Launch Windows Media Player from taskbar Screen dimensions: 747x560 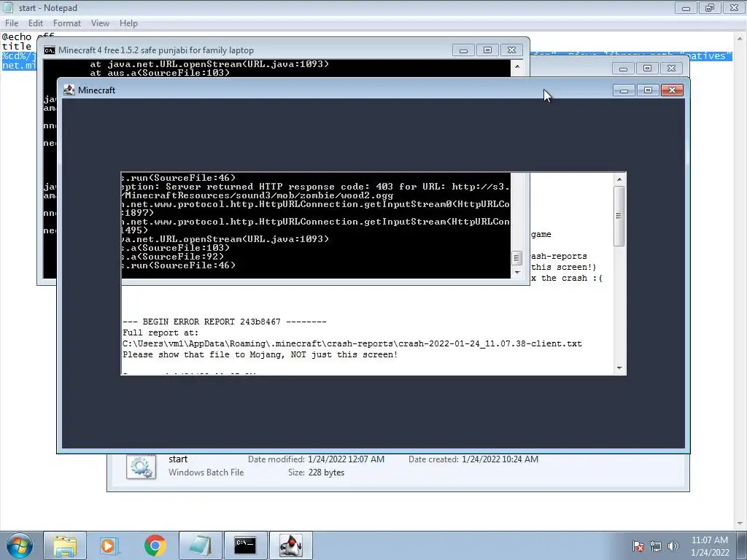pyautogui.click(x=109, y=545)
